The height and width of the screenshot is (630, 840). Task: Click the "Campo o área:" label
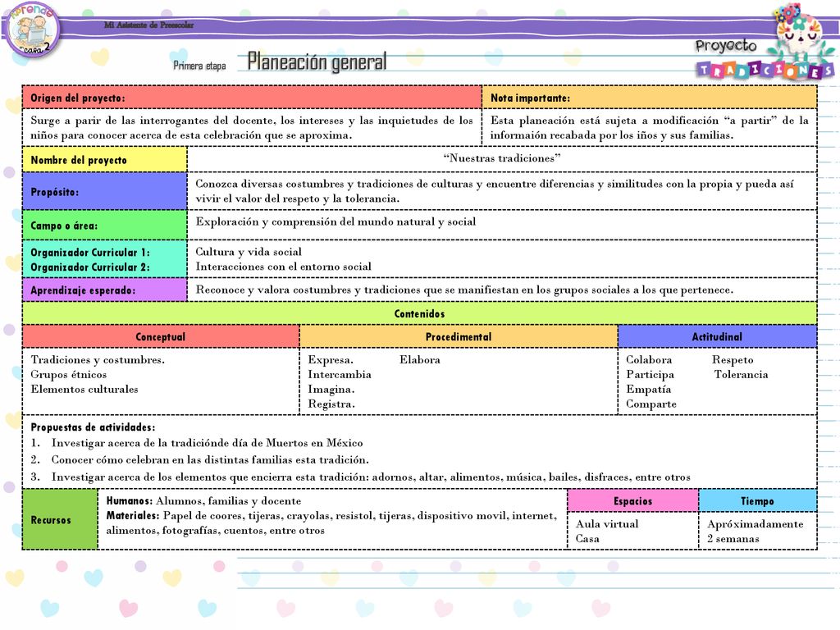pos(64,226)
